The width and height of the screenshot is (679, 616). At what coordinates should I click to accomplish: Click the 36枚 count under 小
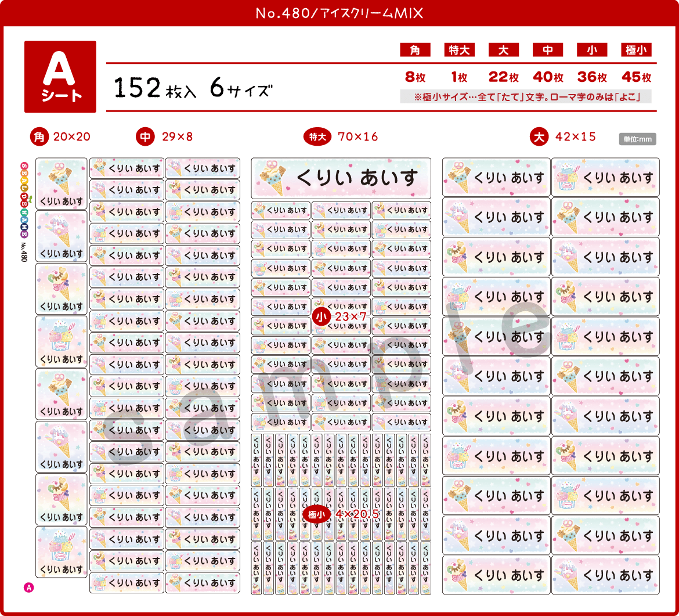592,77
